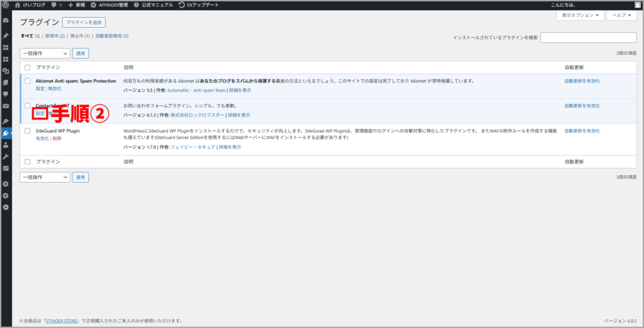This screenshot has width=644, height=328.
Task: Focus the installed plugins search field
Action: point(588,37)
